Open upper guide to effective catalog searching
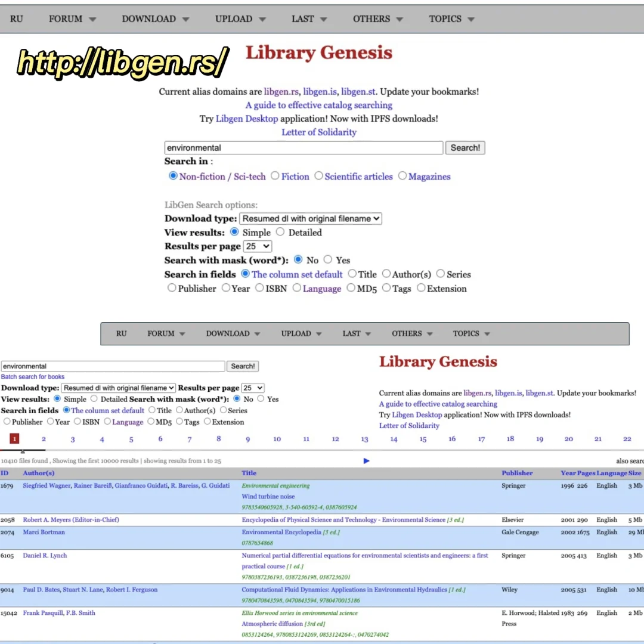The width and height of the screenshot is (644, 644). click(318, 105)
